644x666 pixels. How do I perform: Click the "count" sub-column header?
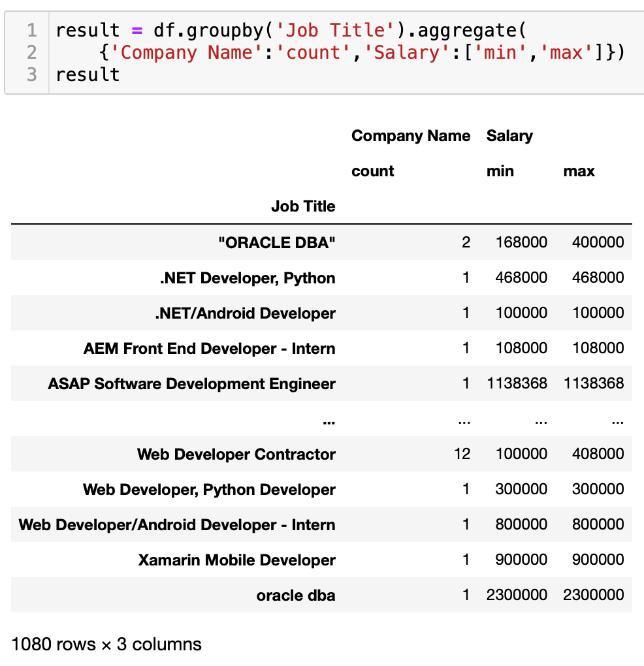point(373,171)
